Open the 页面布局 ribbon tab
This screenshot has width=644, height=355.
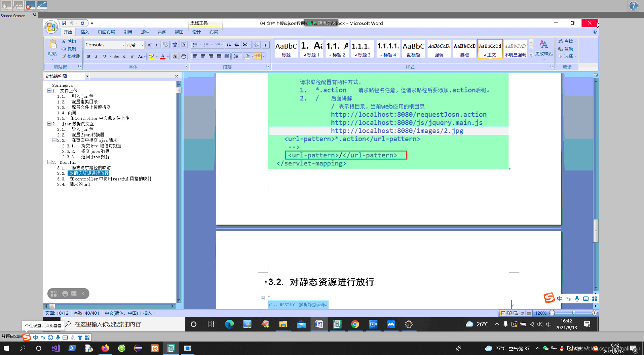click(x=106, y=32)
